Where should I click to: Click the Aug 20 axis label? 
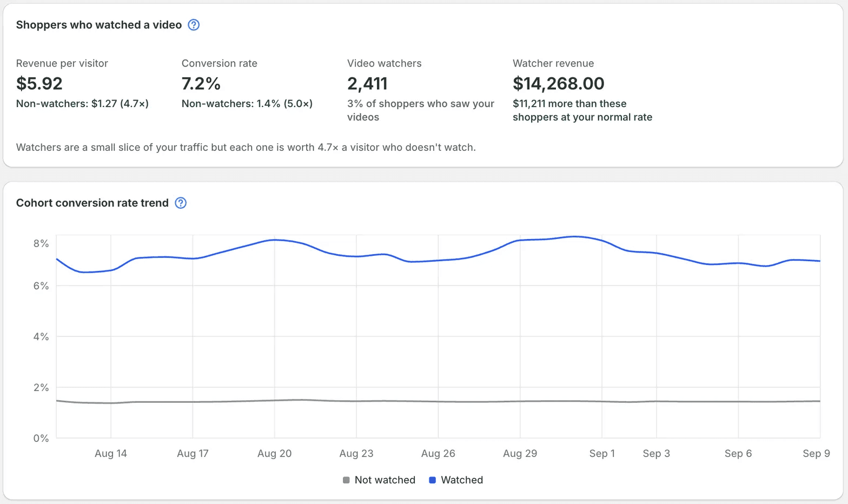coord(274,453)
